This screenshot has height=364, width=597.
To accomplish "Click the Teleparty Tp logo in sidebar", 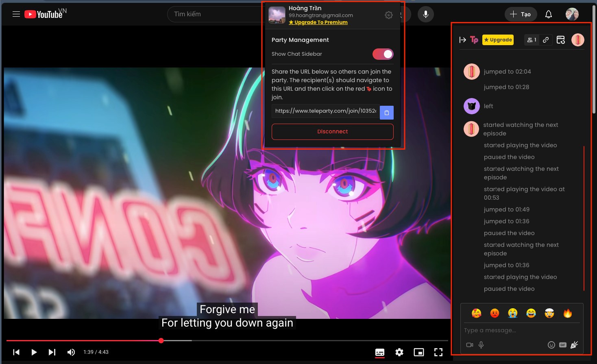I will pyautogui.click(x=474, y=39).
